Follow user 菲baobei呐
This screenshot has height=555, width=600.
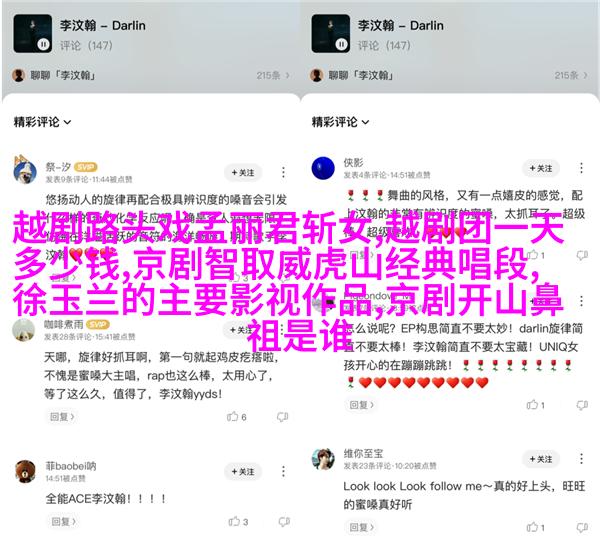coord(243,472)
